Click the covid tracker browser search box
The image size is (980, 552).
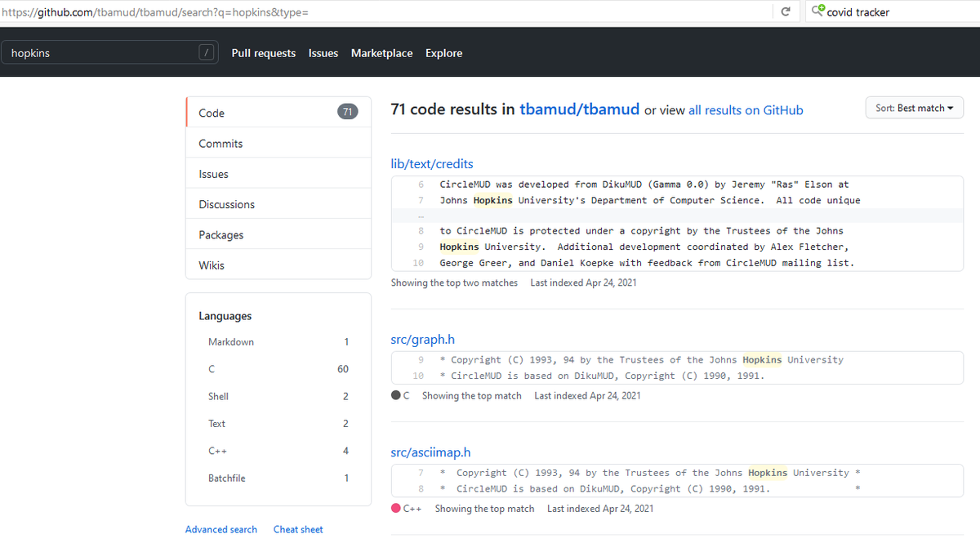[x=892, y=12]
